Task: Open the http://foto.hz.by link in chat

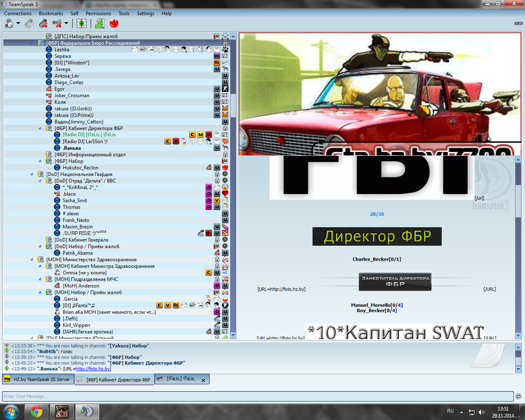Action: pos(92,369)
